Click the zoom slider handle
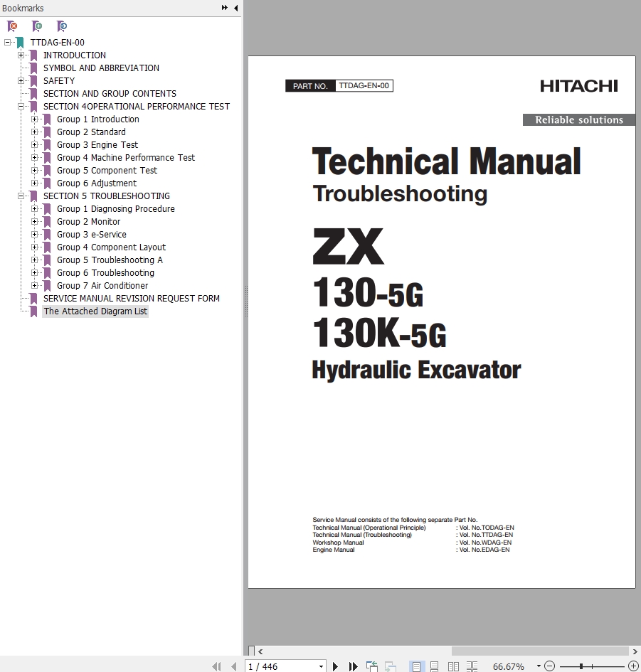This screenshot has height=672, width=641. pos(581,666)
